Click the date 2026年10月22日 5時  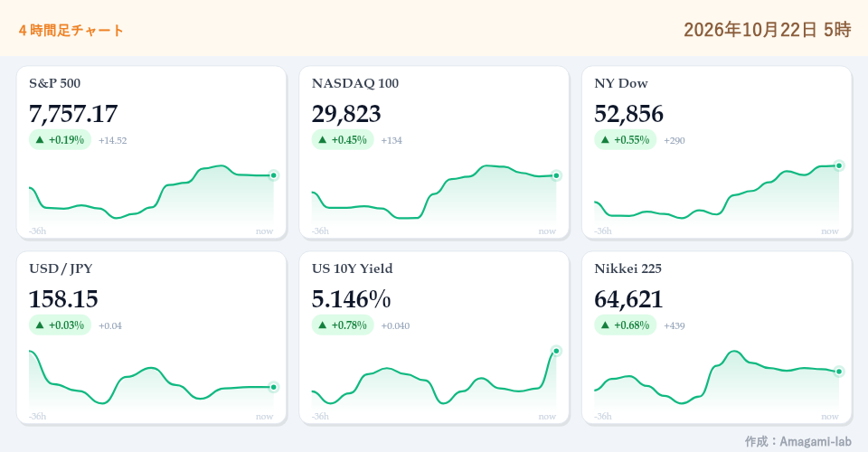coord(768,30)
